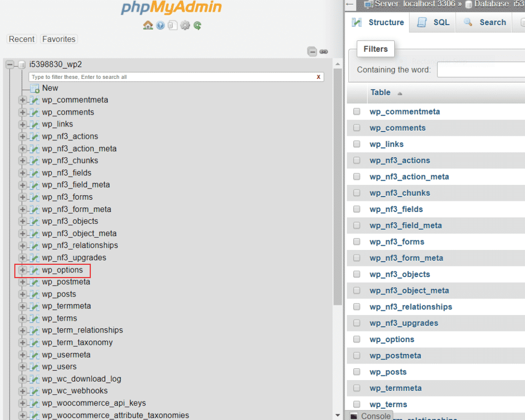Go to phpMyAdmin home icon
Viewport: 525px width, 420px height.
pos(148,25)
